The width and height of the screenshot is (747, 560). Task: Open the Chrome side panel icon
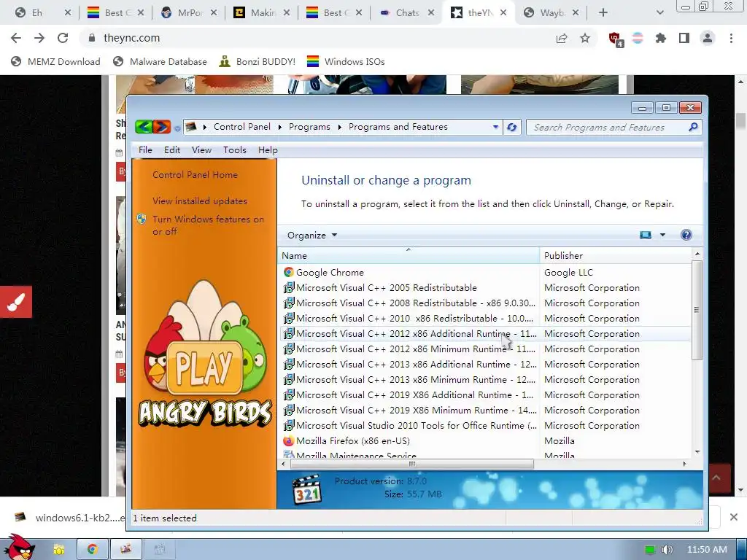[x=684, y=38]
